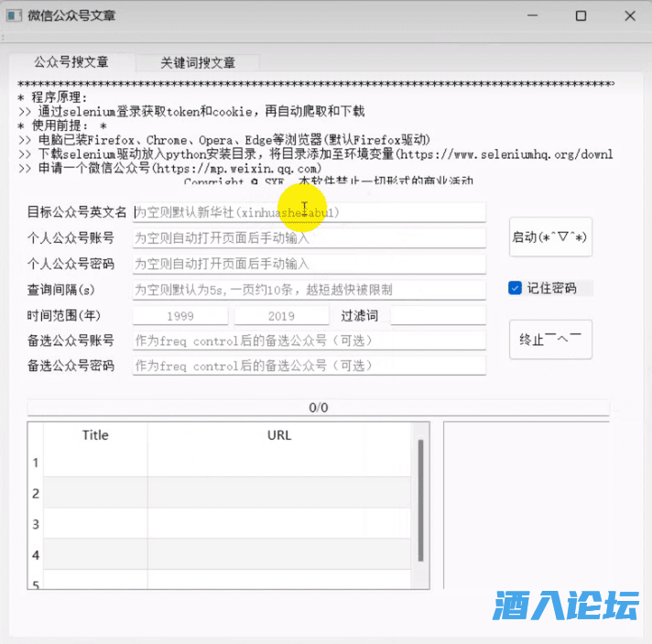Click the 备选公众号密码 input field
Image resolution: width=652 pixels, height=644 pixels.
click(310, 366)
